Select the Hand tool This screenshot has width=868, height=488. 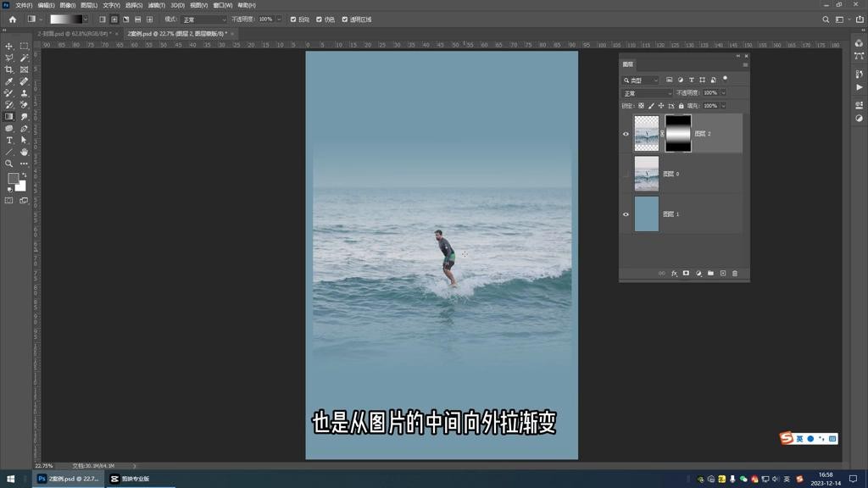pyautogui.click(x=24, y=152)
